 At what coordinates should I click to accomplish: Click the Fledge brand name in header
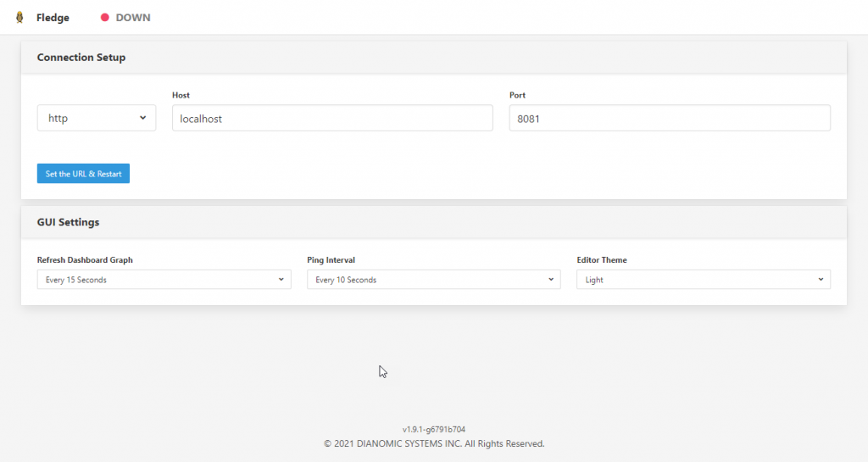pos(53,18)
